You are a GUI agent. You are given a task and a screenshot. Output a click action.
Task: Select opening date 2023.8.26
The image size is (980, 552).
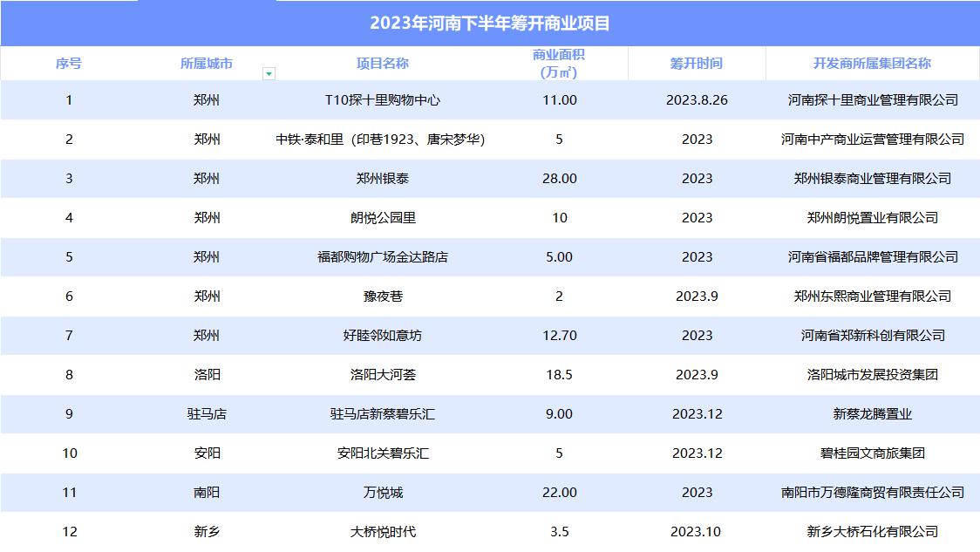point(697,100)
